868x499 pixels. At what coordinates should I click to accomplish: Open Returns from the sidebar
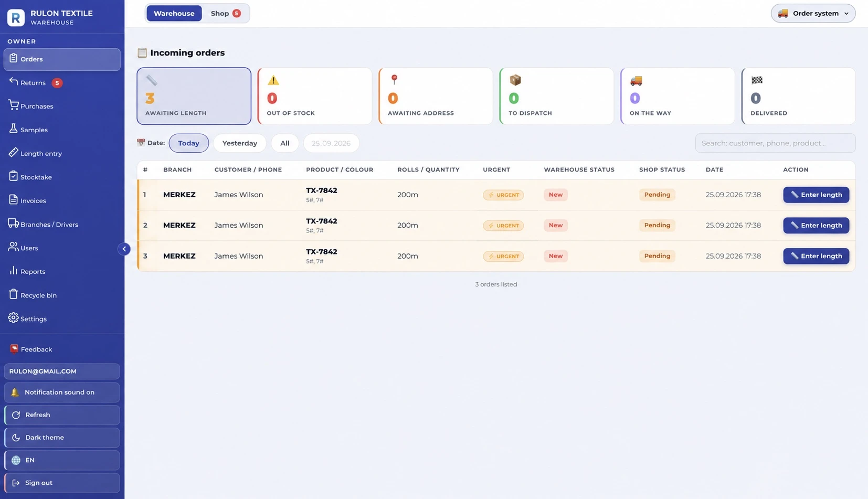pyautogui.click(x=62, y=83)
